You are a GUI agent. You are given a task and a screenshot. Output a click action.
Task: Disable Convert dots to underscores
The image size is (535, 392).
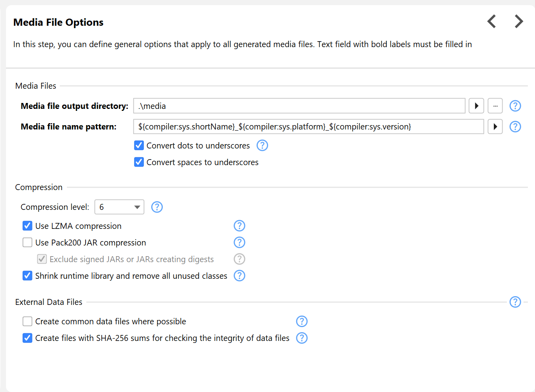coord(139,146)
